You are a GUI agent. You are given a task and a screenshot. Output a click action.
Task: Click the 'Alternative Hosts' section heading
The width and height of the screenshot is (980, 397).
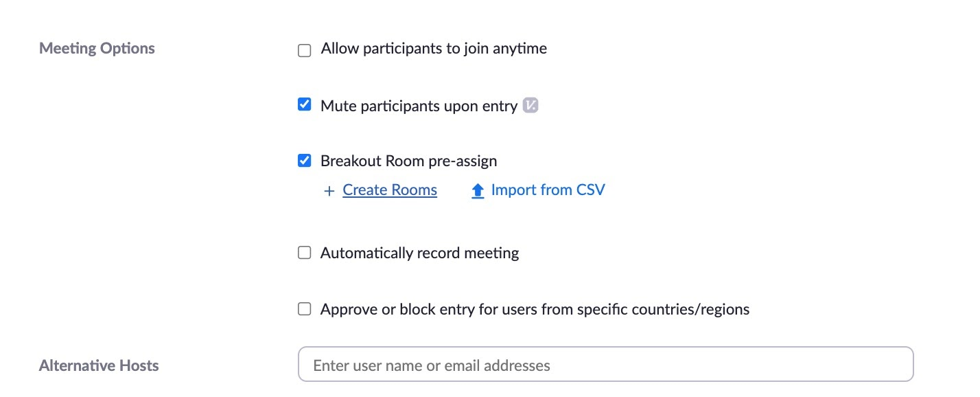99,365
